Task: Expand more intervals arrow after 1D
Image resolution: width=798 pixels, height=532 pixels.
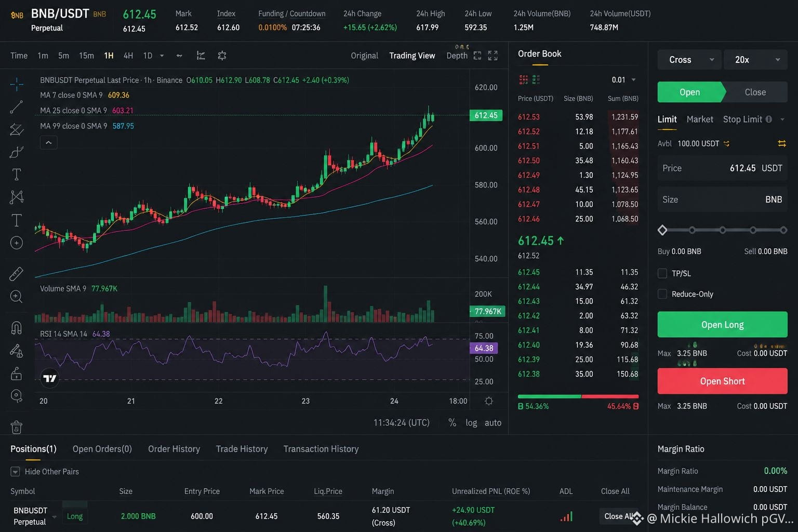Action: click(162, 56)
